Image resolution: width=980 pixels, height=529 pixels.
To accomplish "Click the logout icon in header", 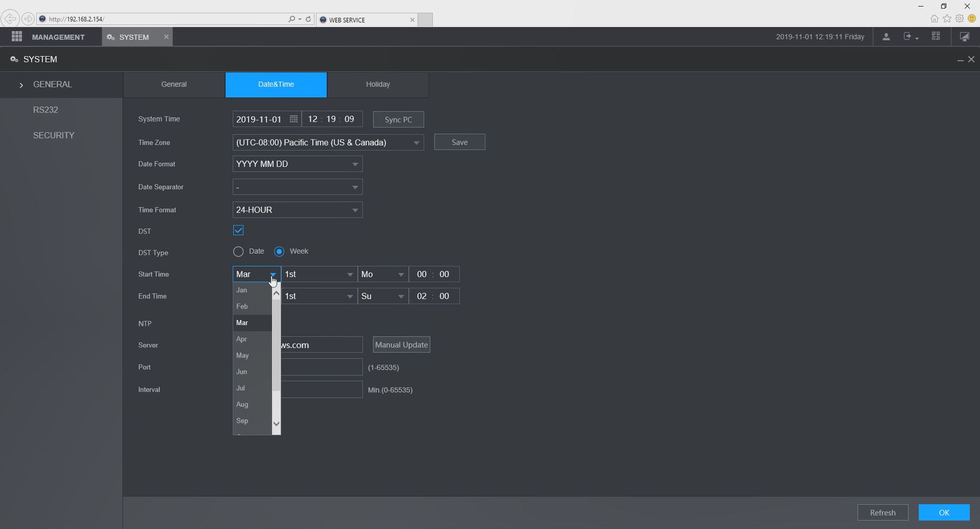I will 908,37.
